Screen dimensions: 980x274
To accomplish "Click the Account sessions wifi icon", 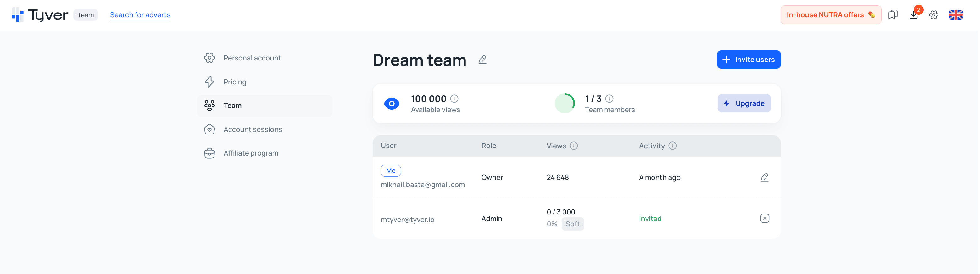I will (209, 129).
